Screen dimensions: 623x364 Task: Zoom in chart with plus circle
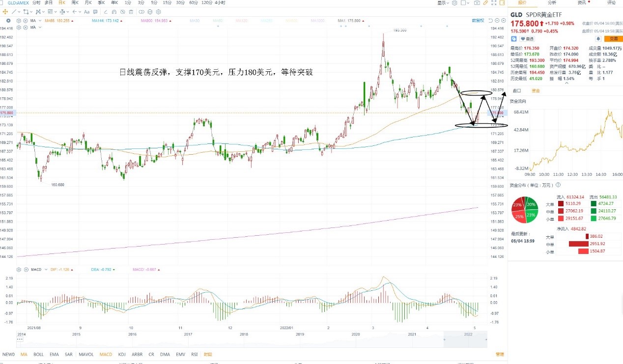[x=504, y=21]
